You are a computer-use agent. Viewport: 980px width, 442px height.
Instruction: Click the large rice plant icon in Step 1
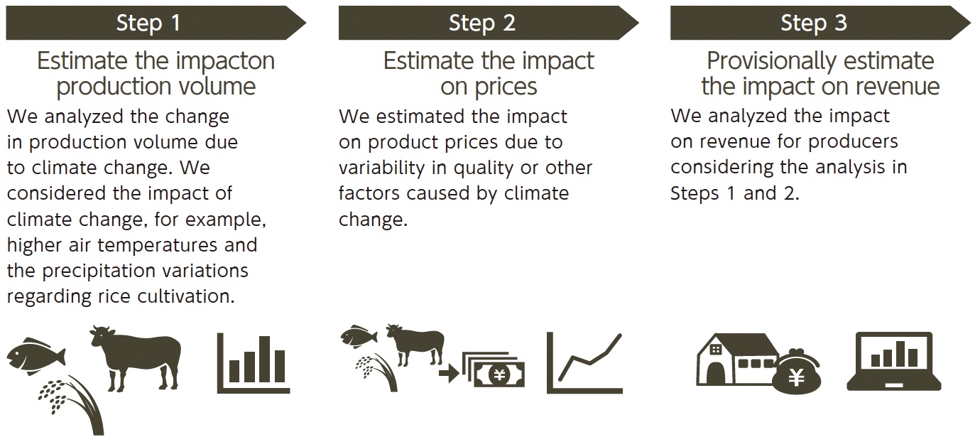tap(75, 405)
